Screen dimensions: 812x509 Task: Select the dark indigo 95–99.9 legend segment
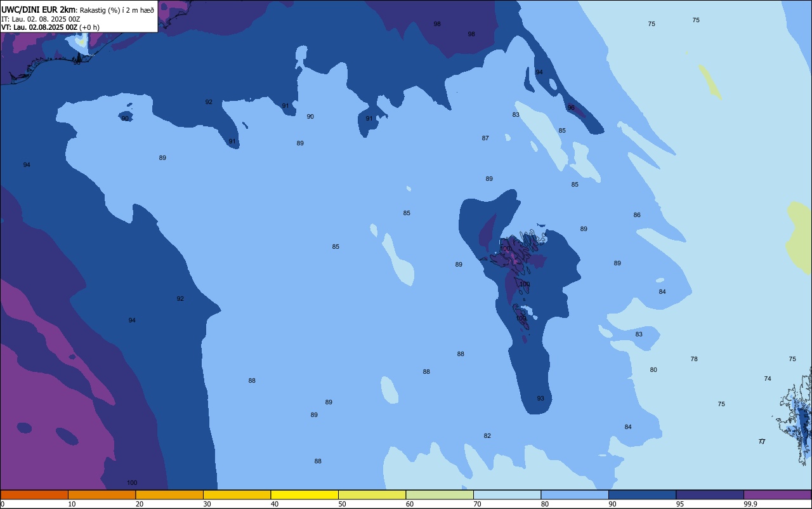tap(710, 494)
